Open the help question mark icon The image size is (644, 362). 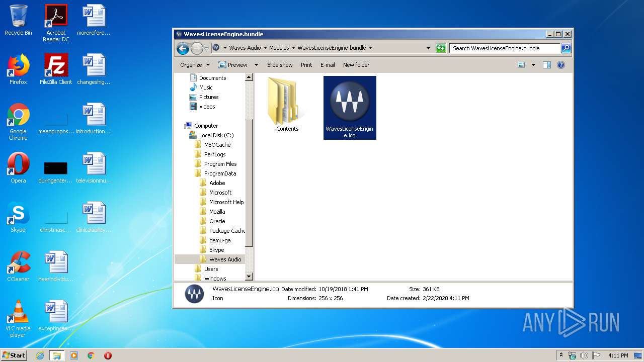click(x=561, y=65)
